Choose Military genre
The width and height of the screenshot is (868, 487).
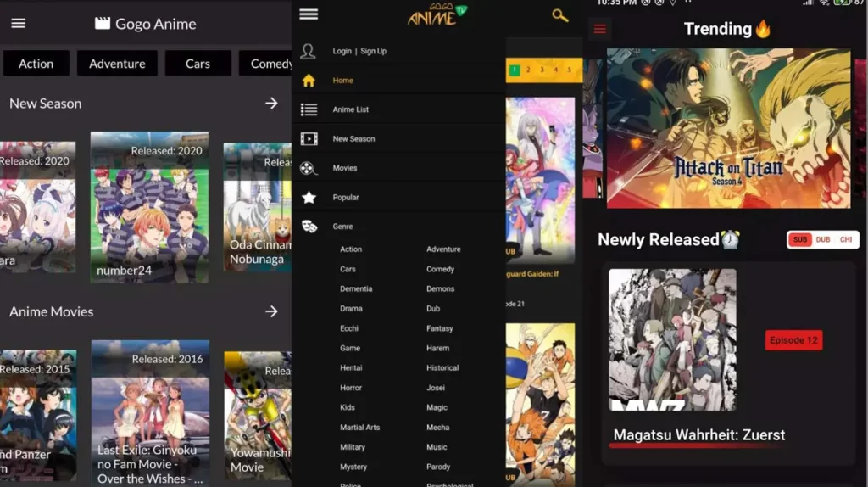click(x=352, y=447)
